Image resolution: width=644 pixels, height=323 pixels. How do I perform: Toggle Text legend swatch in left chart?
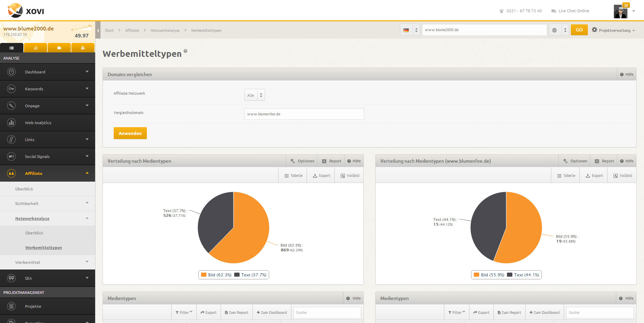click(237, 275)
